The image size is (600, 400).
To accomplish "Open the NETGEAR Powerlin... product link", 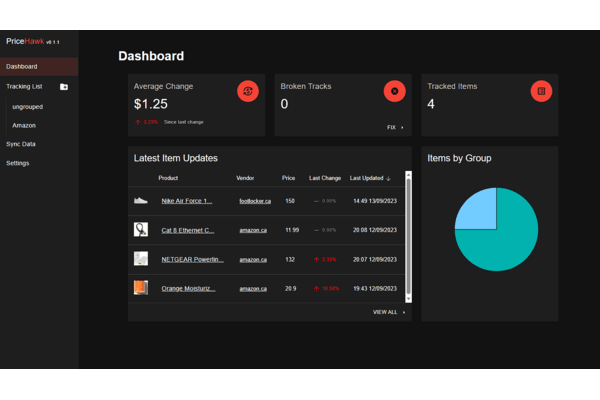I will pos(192,260).
